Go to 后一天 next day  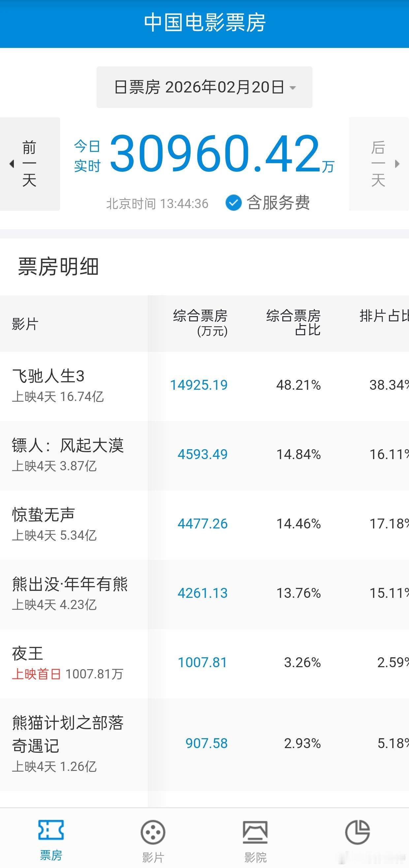(378, 164)
